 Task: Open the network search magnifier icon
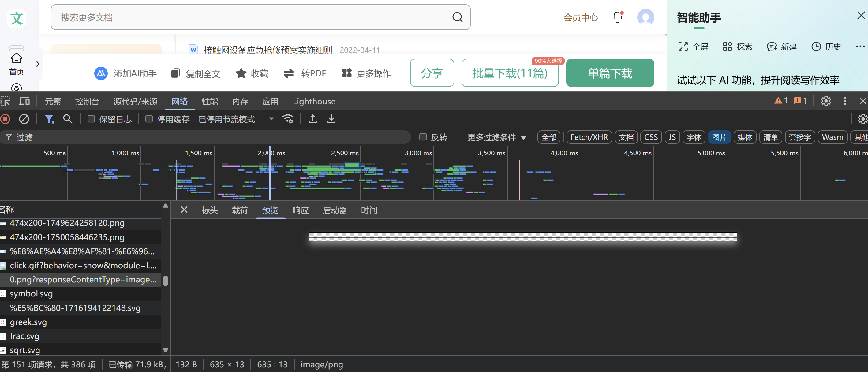point(68,119)
